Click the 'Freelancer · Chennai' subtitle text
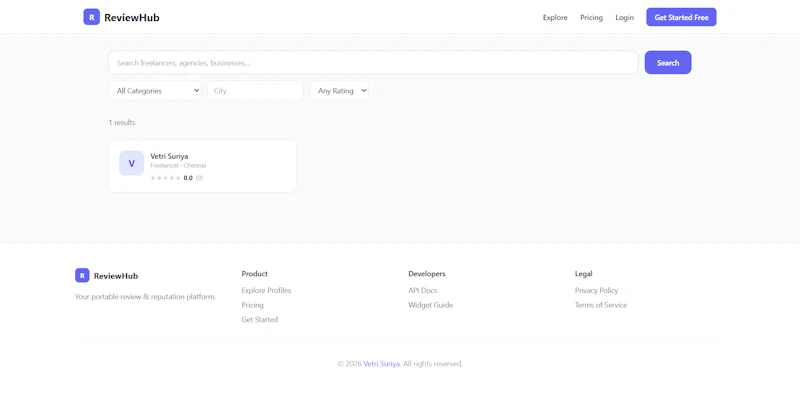The image size is (800, 393). click(178, 166)
